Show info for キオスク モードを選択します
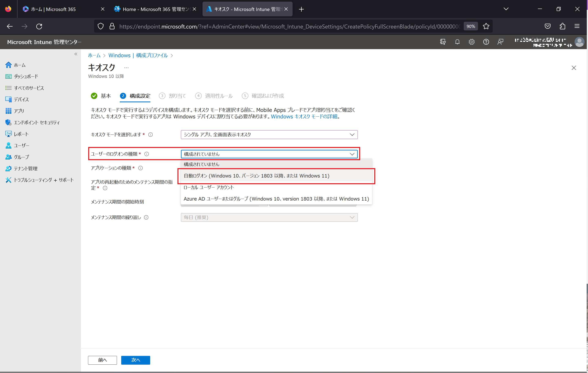The width and height of the screenshot is (588, 373). coord(151,135)
